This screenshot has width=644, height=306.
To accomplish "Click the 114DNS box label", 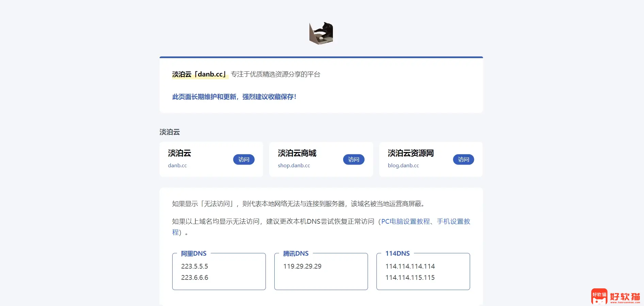I will (x=398, y=253).
